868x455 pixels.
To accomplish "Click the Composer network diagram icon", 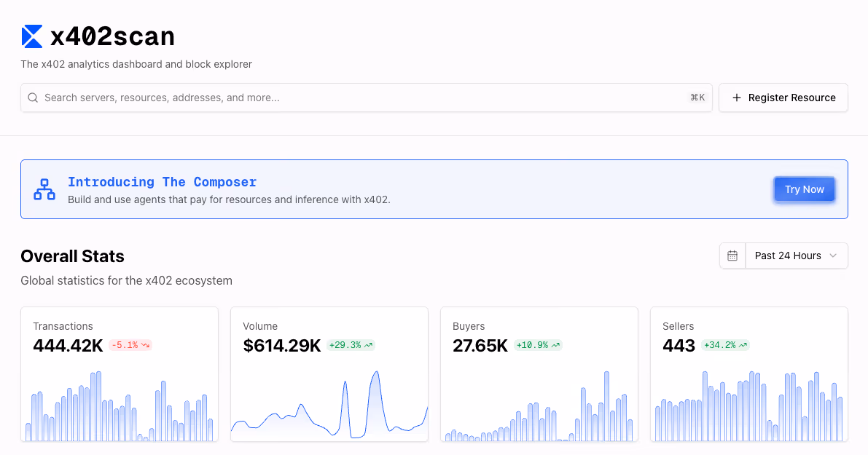I will pyautogui.click(x=44, y=189).
